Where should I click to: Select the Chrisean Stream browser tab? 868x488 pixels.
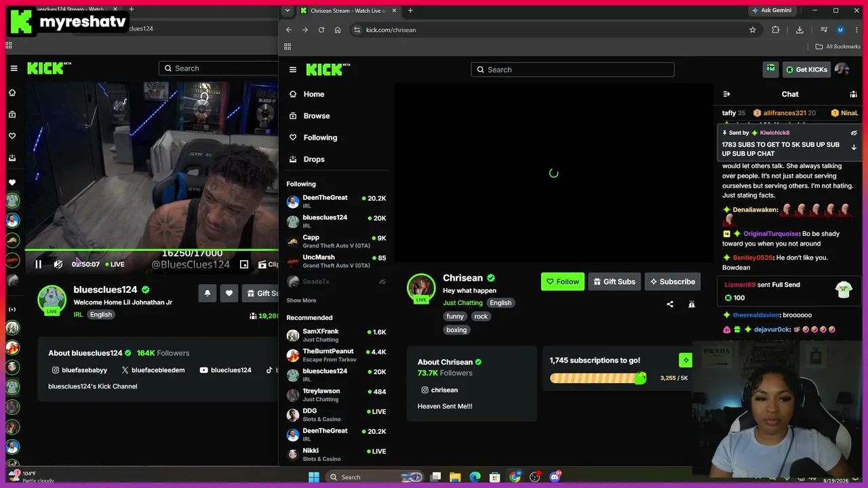349,11
